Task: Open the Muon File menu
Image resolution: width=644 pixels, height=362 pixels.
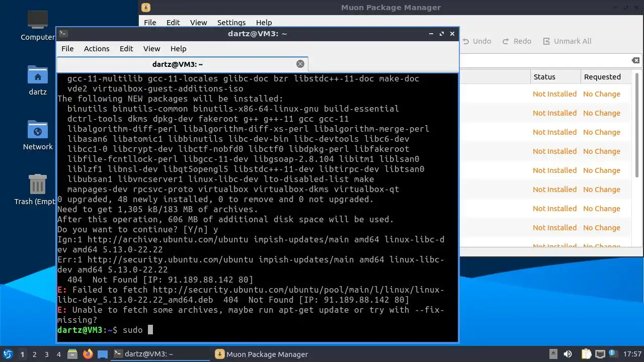Action: coord(150,22)
